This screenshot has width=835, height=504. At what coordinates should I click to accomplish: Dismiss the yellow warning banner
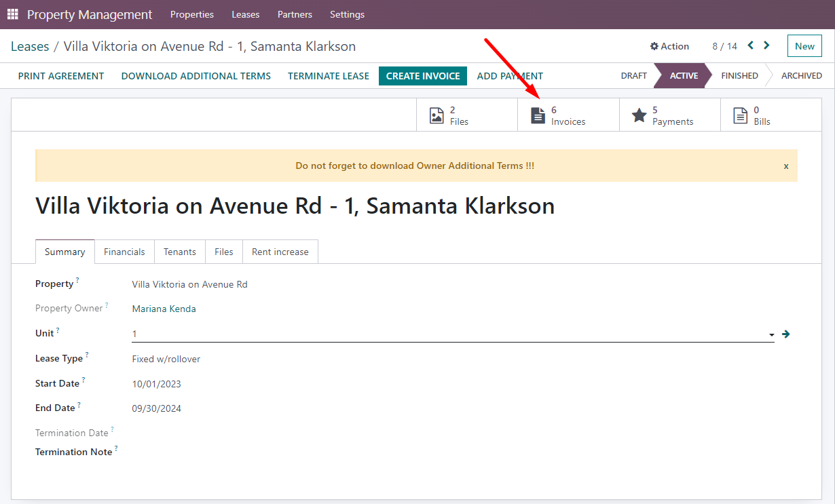click(x=786, y=166)
